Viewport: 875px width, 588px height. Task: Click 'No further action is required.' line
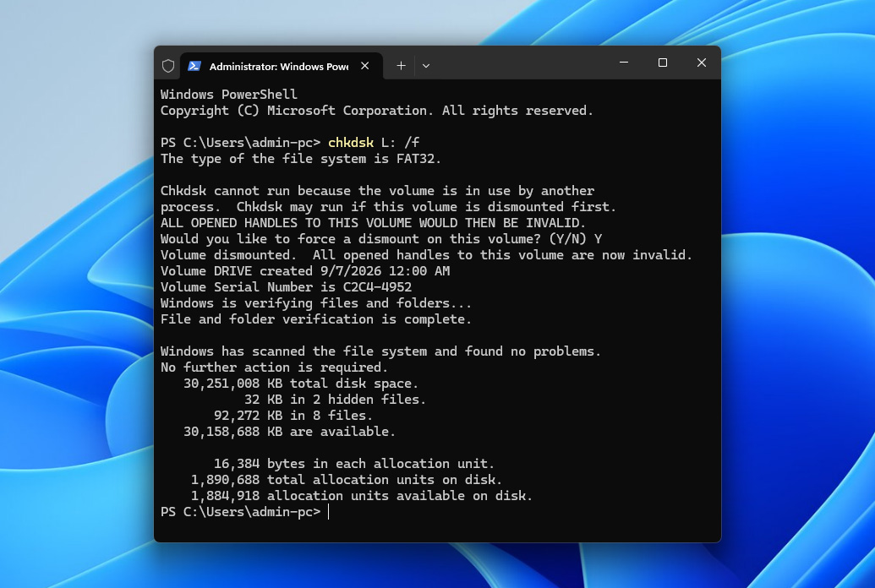[274, 367]
